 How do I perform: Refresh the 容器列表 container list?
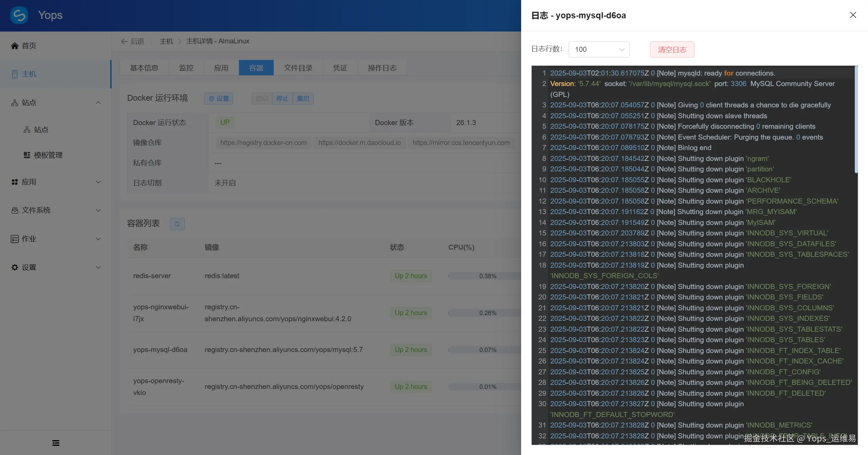[x=177, y=224]
